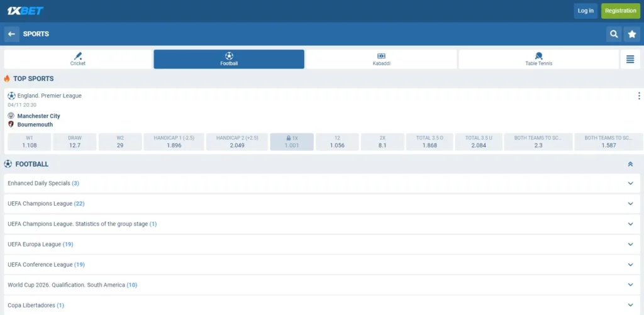Expand Copa Libertadores chevron

tap(630, 305)
